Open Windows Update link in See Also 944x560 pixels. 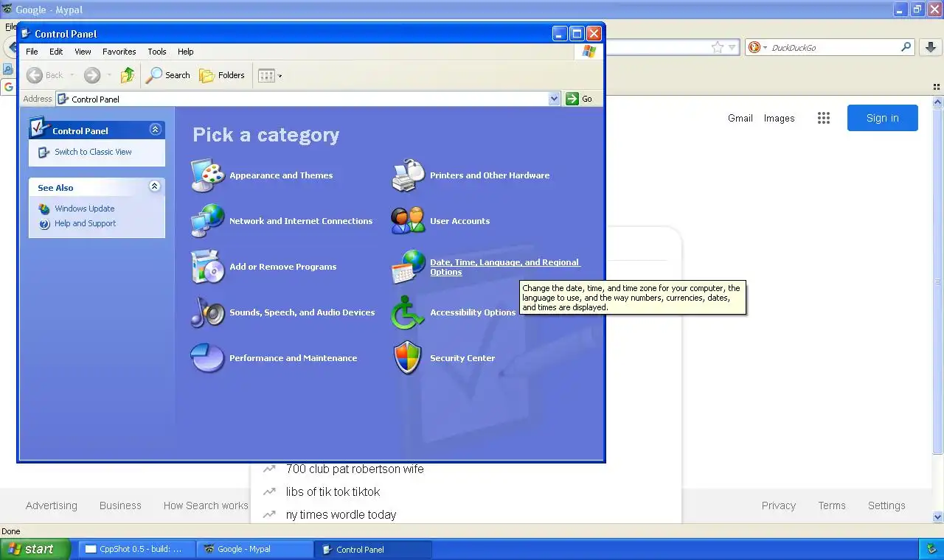(84, 209)
